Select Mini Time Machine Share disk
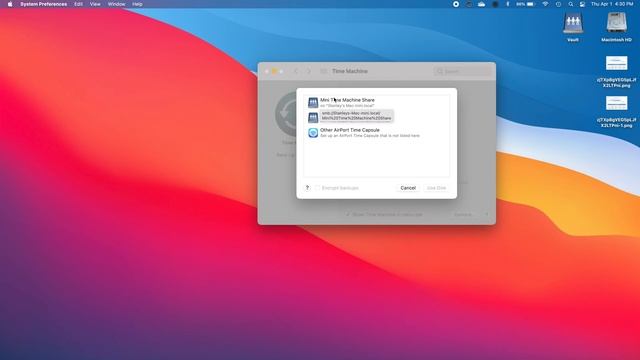 coord(376,102)
